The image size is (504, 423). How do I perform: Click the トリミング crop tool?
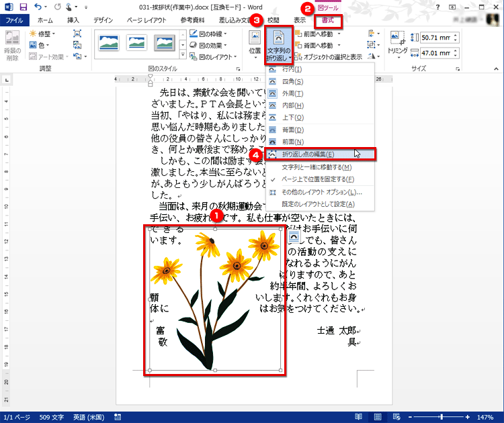pos(398,45)
